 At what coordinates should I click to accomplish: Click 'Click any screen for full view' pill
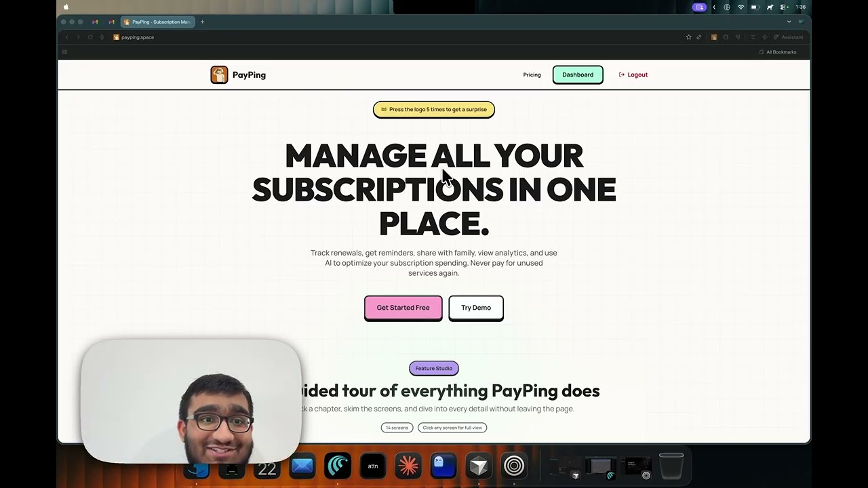point(452,428)
